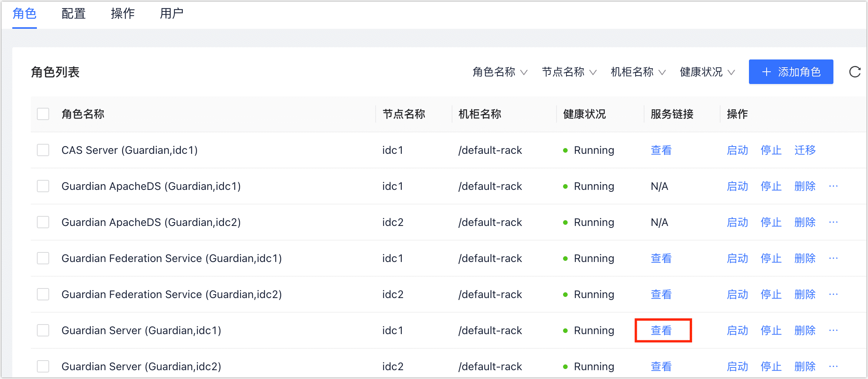The width and height of the screenshot is (868, 379).
Task: Click 启动 for Guardian ApacheDS idc1
Action: pyautogui.click(x=738, y=186)
